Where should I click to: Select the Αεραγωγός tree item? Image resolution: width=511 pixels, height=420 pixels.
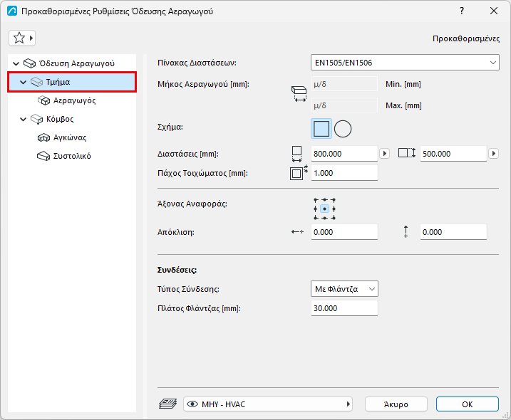(x=74, y=100)
